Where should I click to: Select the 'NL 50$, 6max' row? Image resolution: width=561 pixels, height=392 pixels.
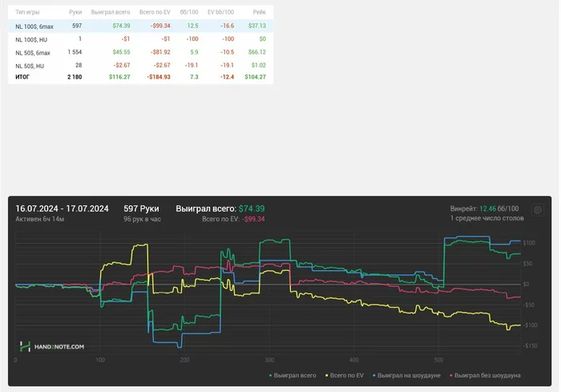[140, 52]
